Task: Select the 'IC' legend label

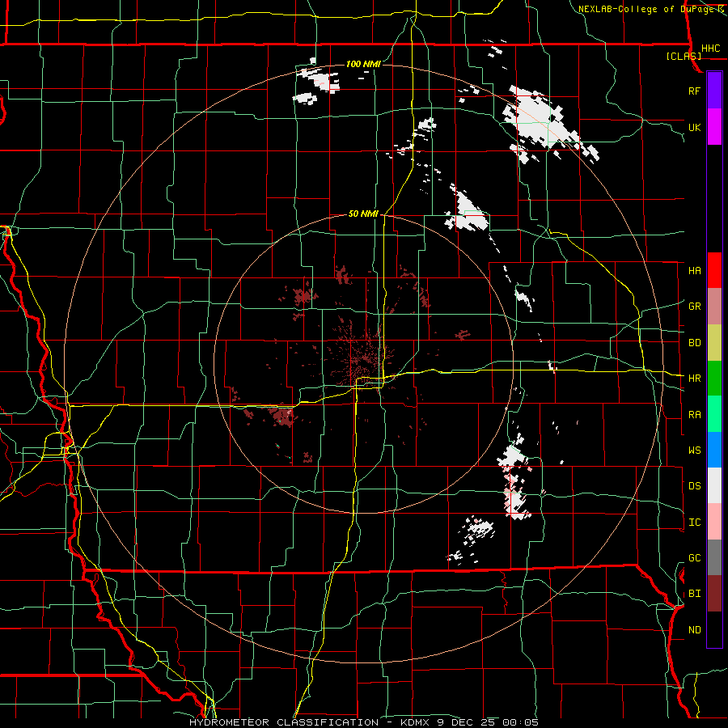Action: (694, 523)
